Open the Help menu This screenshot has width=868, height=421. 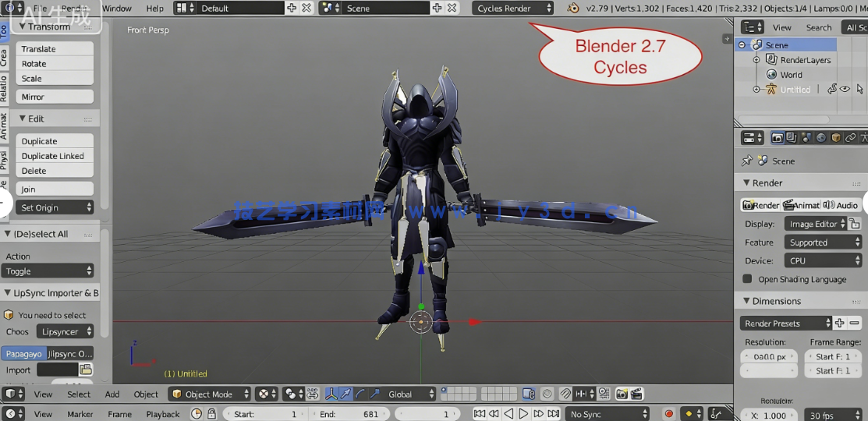pyautogui.click(x=155, y=9)
